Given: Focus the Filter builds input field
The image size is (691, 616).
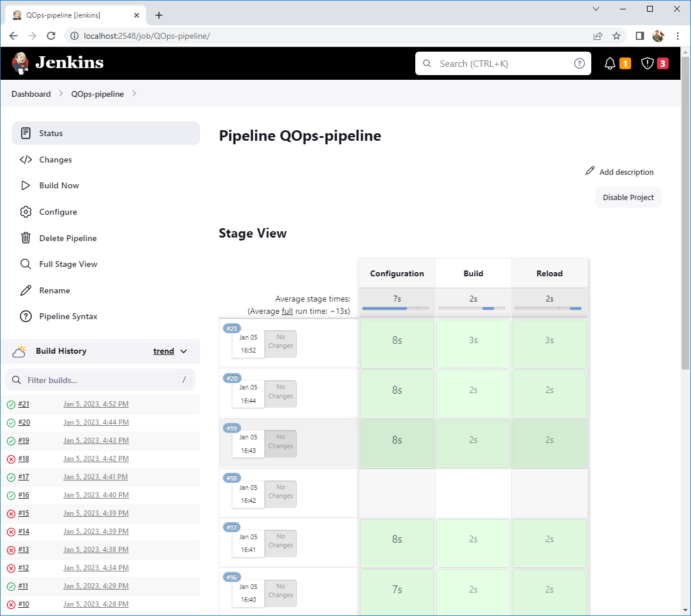Looking at the screenshot, I should [x=100, y=380].
